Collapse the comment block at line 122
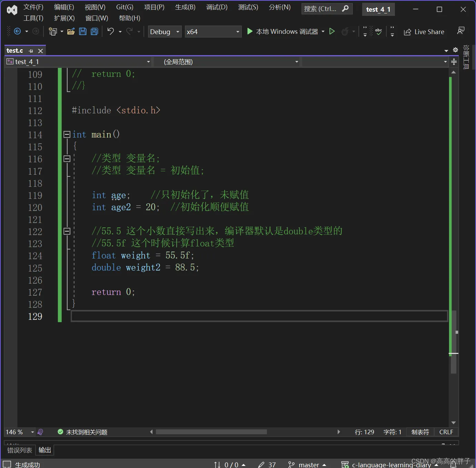This screenshot has width=476, height=468. (x=67, y=231)
